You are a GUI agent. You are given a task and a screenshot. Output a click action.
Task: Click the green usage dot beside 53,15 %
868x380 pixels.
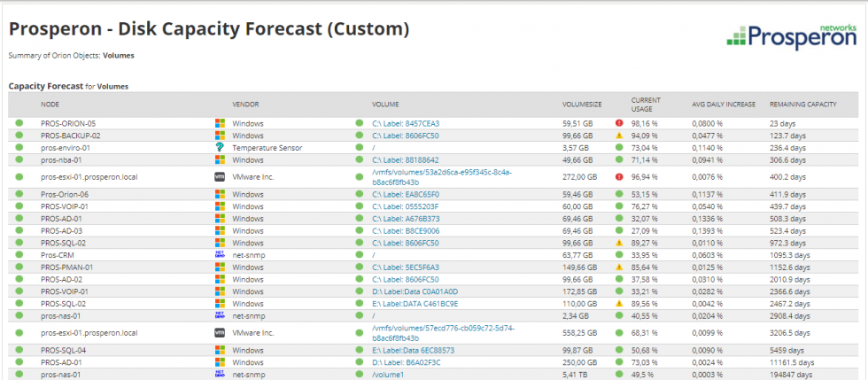(619, 195)
